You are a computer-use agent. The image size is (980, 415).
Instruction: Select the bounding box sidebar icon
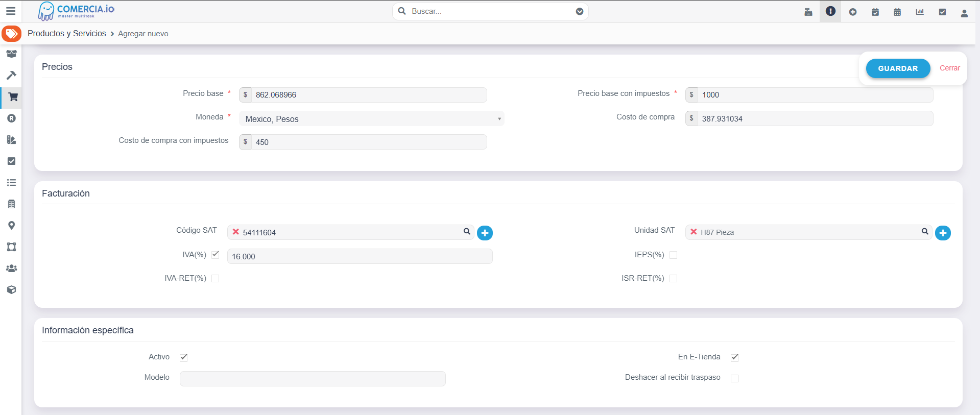[11, 247]
